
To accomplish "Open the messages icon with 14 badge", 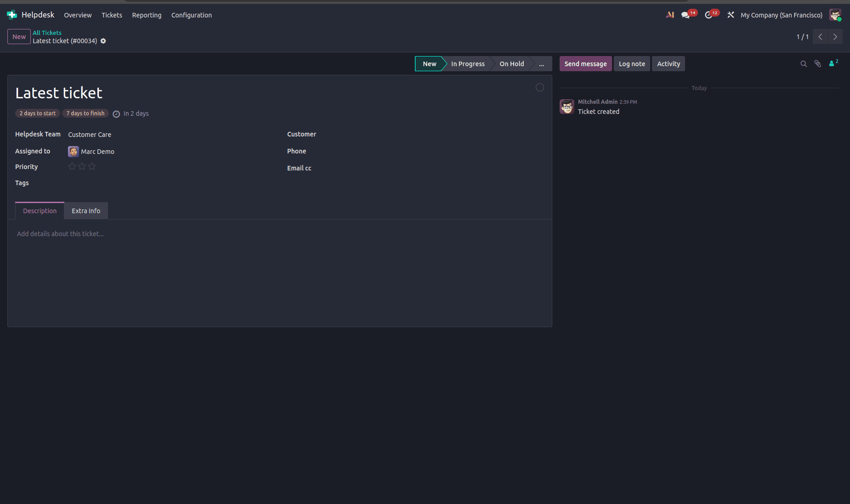I will pos(686,15).
